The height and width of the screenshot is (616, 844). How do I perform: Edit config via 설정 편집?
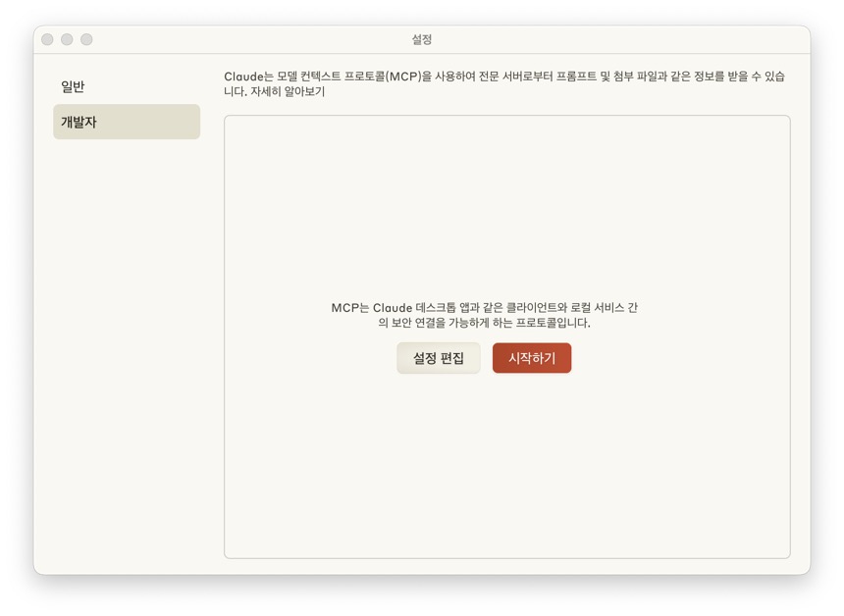pyautogui.click(x=438, y=358)
